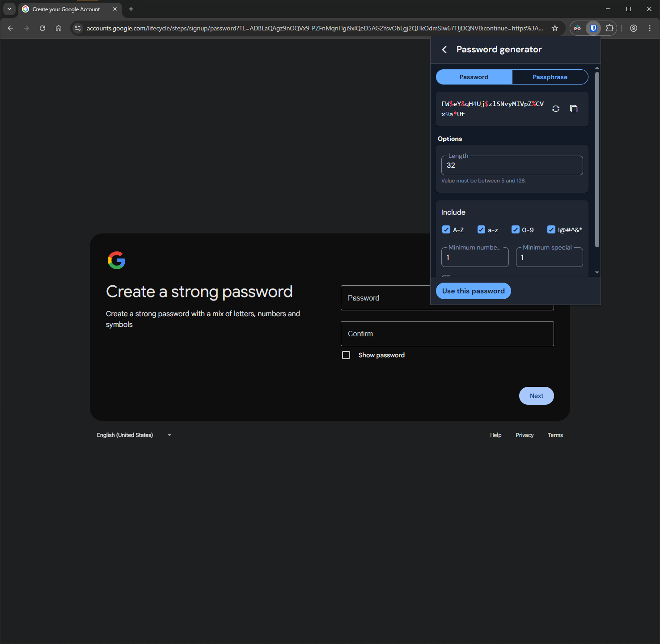The height and width of the screenshot is (644, 660).
Task: Enable the Show password checkbox
Action: click(x=346, y=355)
